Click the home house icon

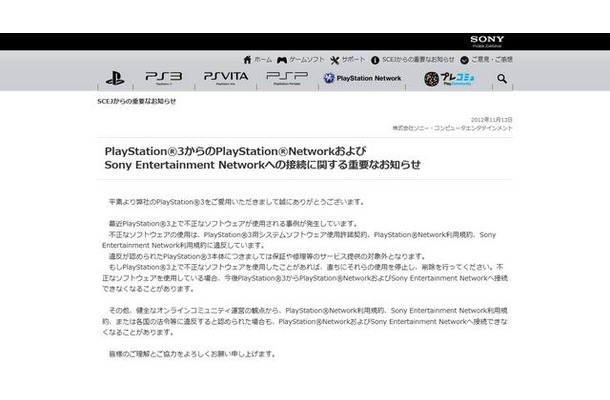point(247,60)
